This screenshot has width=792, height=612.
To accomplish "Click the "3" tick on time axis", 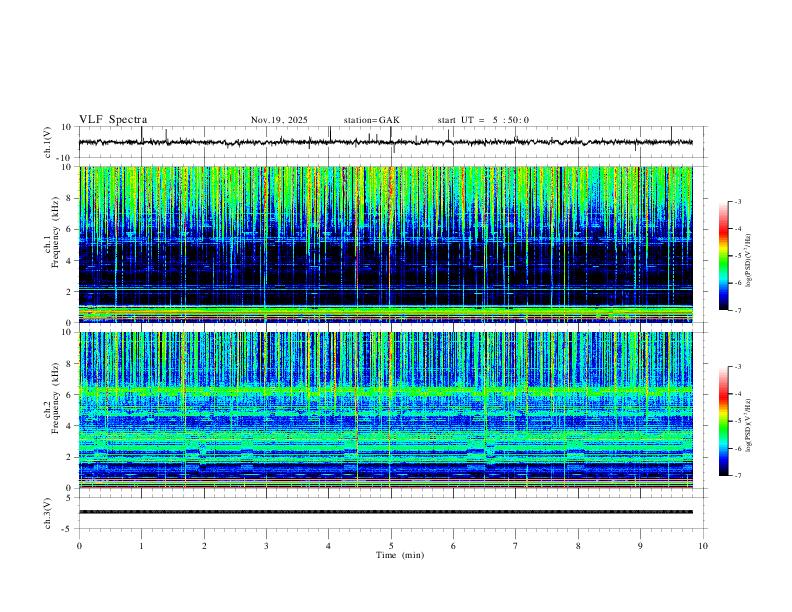I will (x=266, y=546).
